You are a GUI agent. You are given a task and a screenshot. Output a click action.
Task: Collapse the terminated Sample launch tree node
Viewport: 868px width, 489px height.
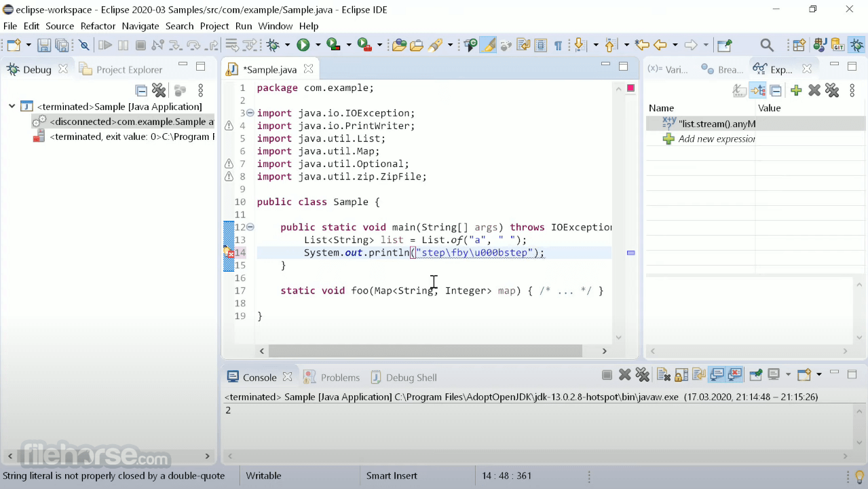click(12, 106)
